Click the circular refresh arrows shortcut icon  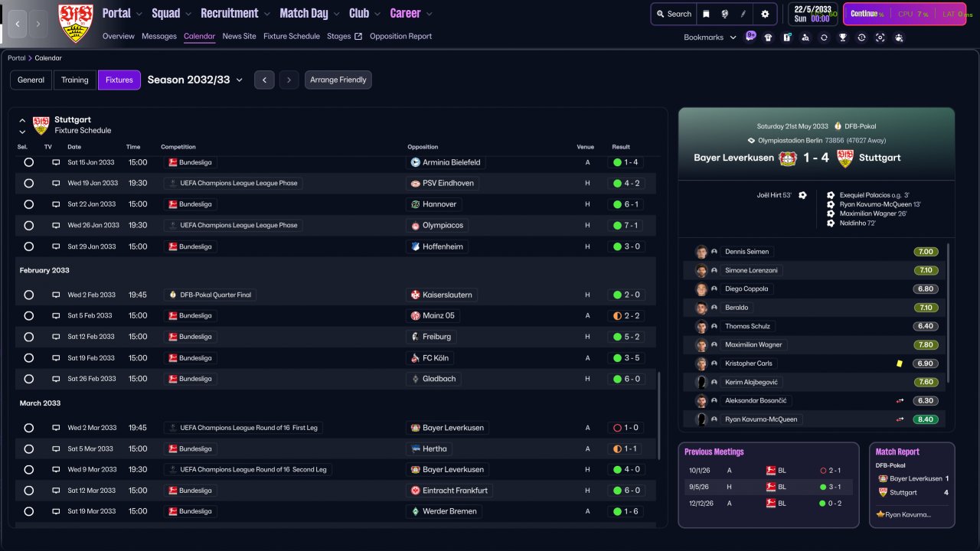(x=824, y=37)
